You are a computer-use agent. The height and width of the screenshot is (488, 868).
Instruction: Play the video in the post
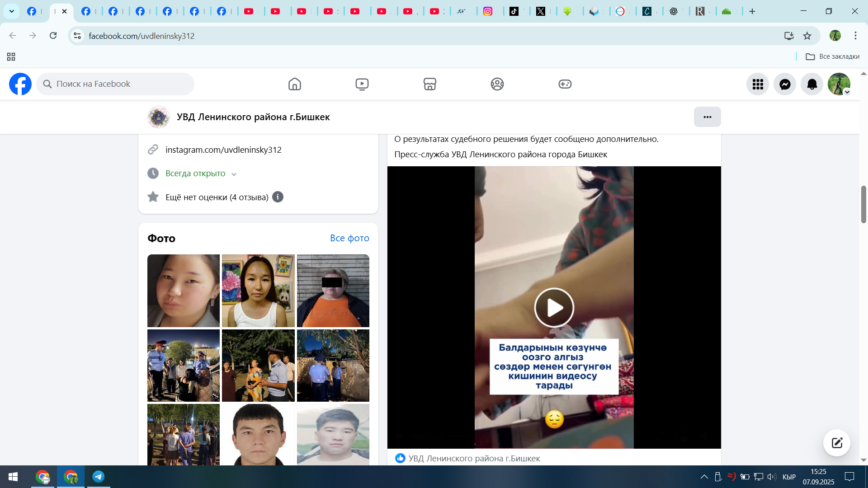click(554, 308)
